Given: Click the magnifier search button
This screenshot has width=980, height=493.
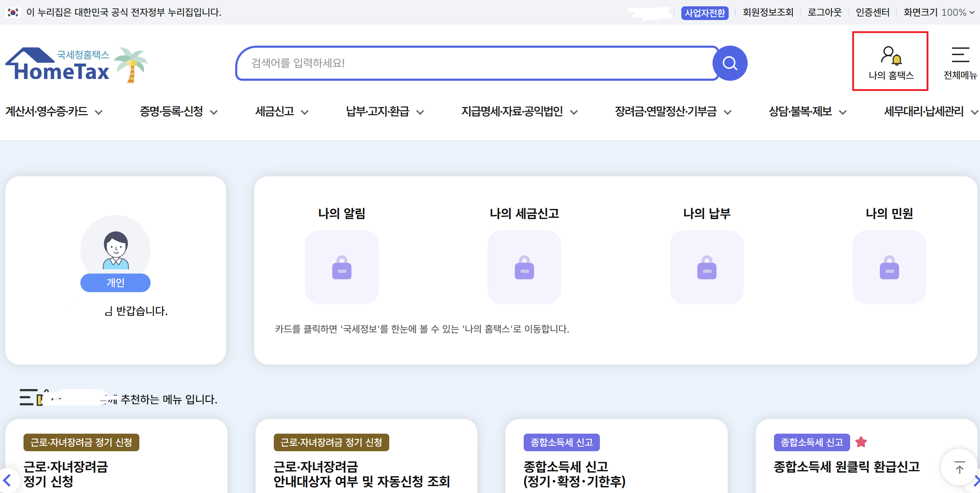Looking at the screenshot, I should [729, 63].
